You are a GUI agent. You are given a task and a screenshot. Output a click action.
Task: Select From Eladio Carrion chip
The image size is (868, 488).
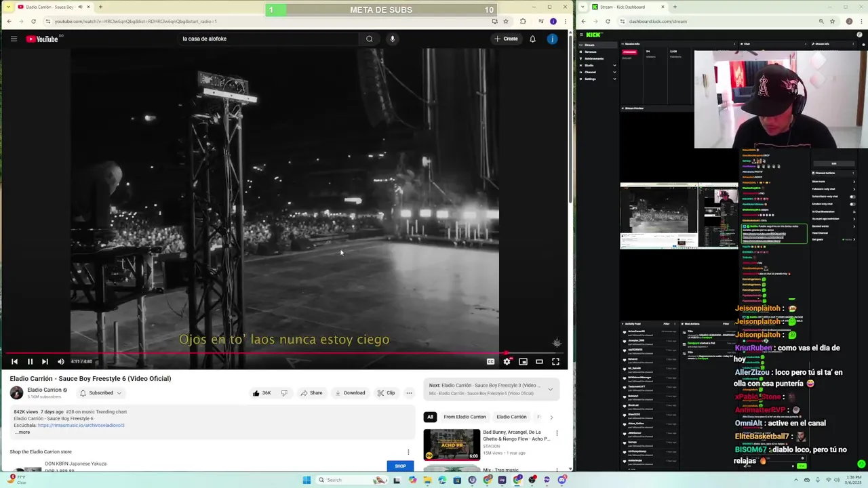tap(465, 417)
